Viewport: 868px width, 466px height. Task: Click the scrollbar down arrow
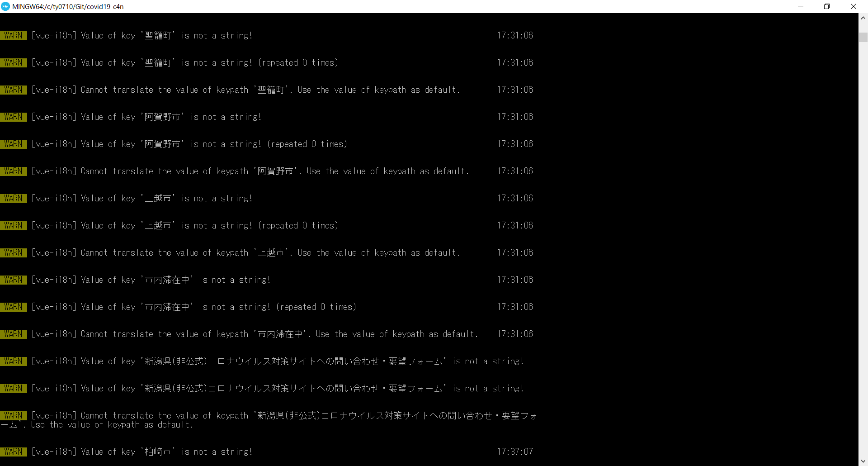pos(863,461)
